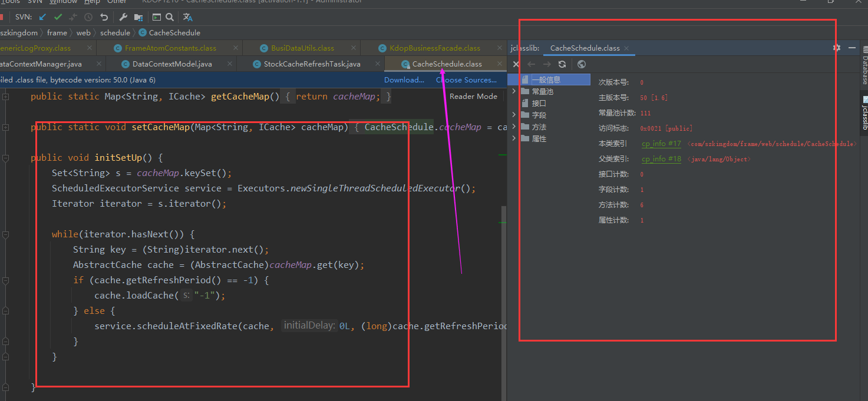
Task: Follow the cp_info #18 link
Action: click(x=661, y=159)
